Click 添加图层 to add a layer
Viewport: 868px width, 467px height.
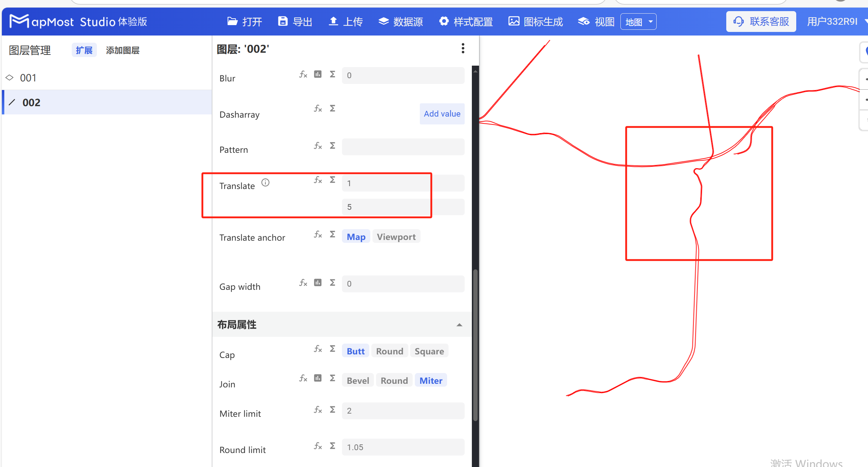(122, 50)
